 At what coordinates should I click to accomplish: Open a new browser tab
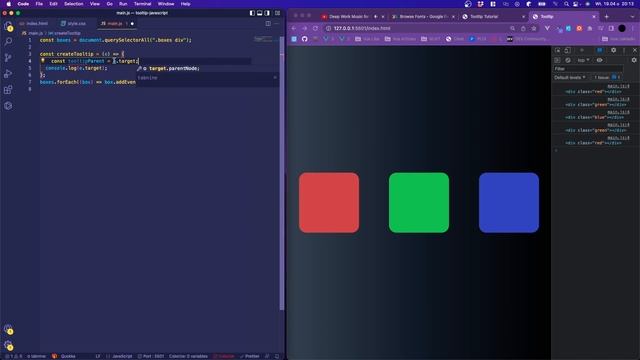coord(607,17)
